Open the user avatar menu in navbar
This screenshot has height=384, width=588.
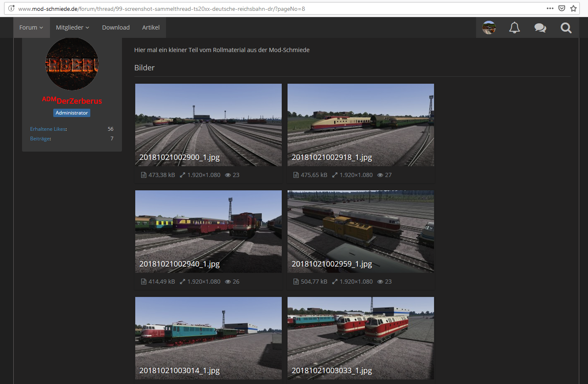(489, 27)
